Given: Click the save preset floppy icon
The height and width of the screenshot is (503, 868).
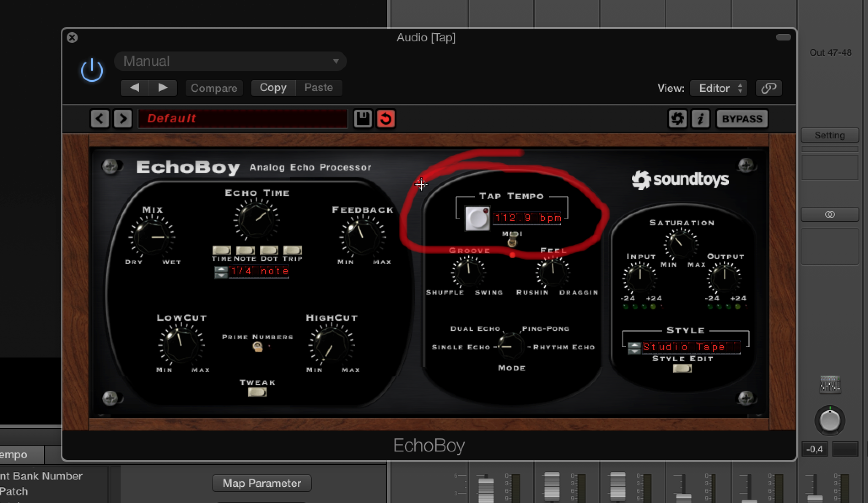Looking at the screenshot, I should [363, 119].
